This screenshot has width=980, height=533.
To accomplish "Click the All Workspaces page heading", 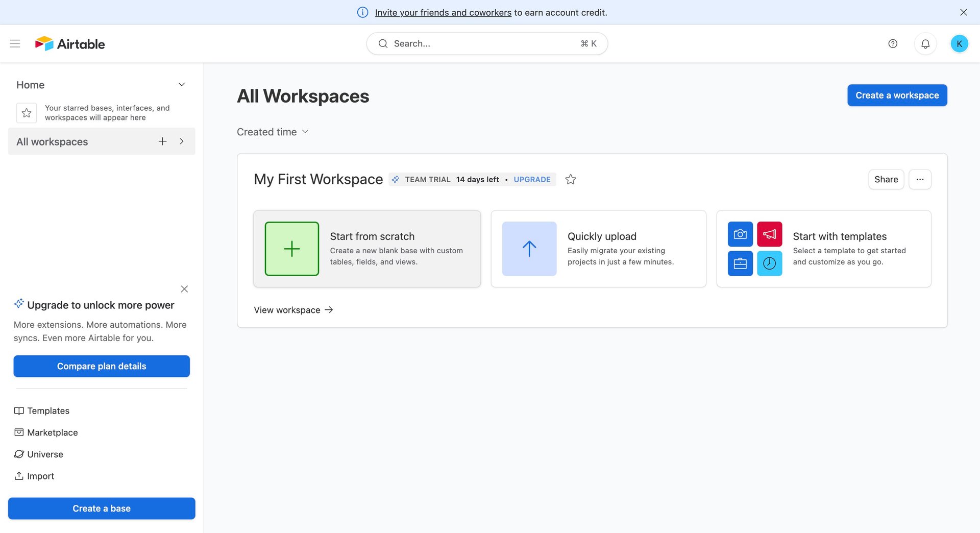I will (303, 96).
